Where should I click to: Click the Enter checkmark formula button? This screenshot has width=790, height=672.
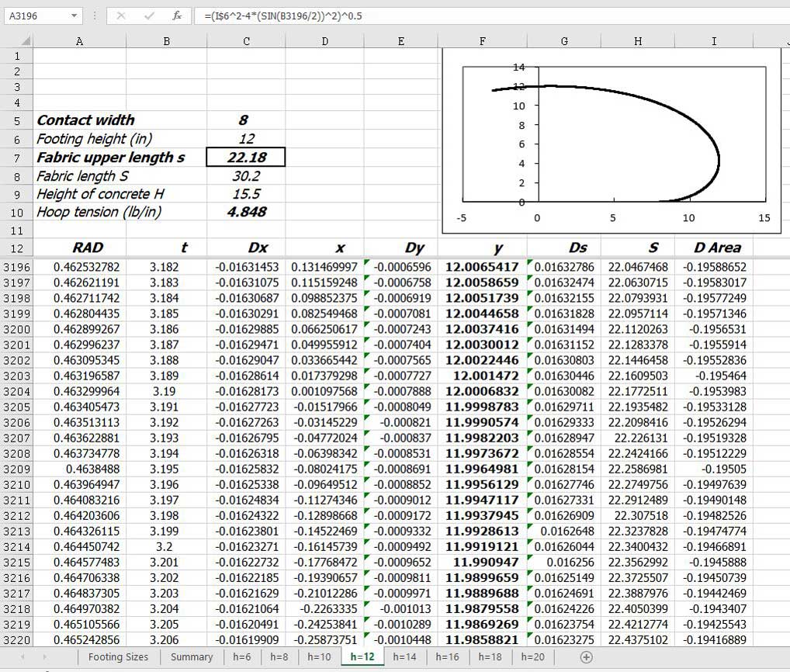pyautogui.click(x=149, y=16)
